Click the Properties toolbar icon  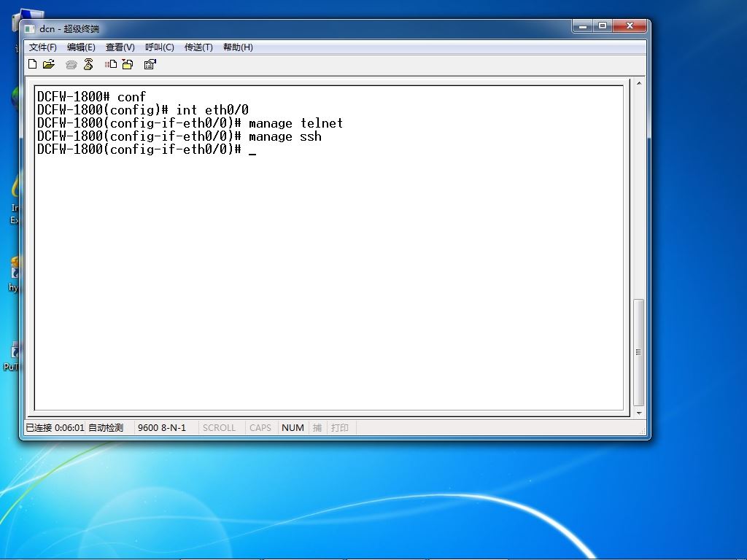point(150,64)
